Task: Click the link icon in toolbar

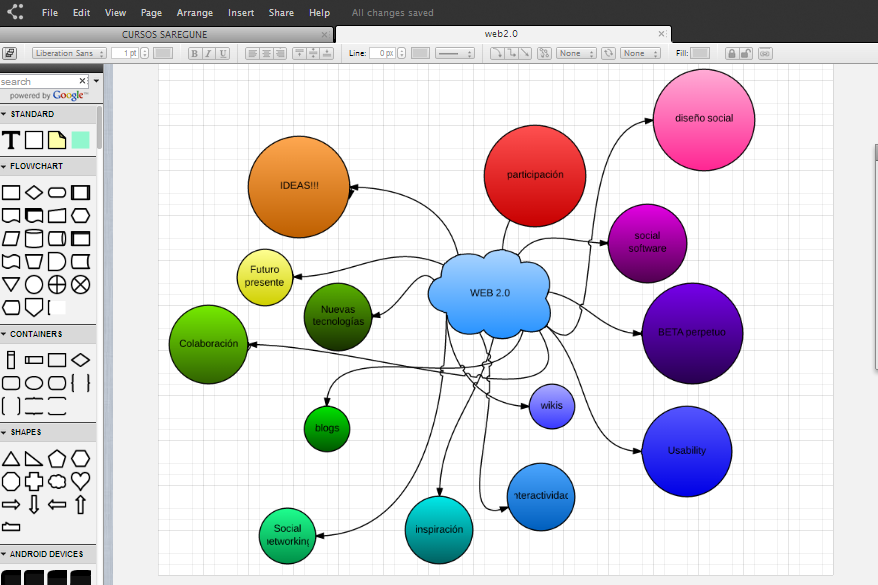Action: coord(765,53)
